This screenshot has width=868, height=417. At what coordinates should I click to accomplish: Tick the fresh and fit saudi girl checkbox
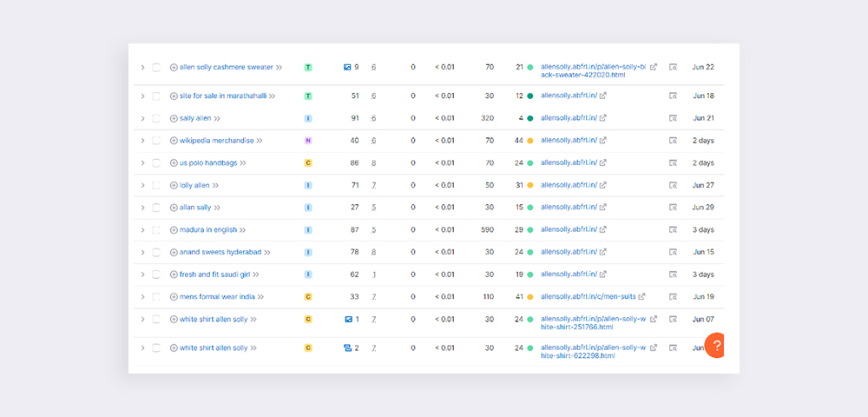pyautogui.click(x=156, y=275)
